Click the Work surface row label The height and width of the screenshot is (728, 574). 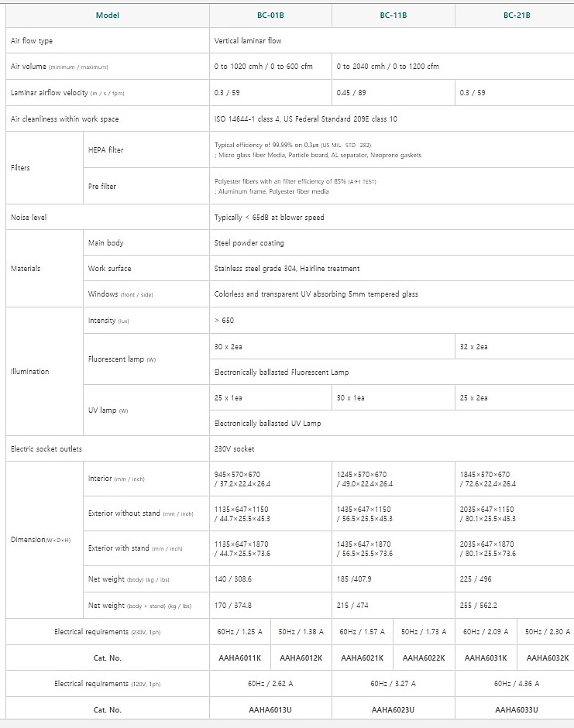(110, 269)
